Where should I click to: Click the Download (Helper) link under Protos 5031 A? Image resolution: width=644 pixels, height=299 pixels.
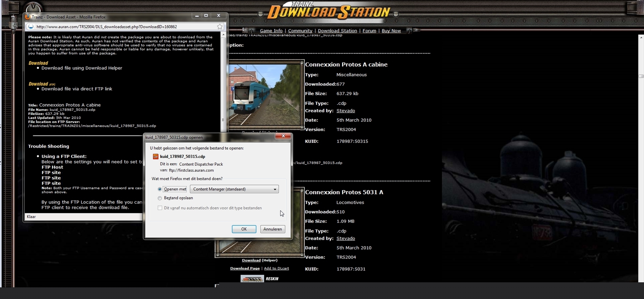(x=260, y=260)
